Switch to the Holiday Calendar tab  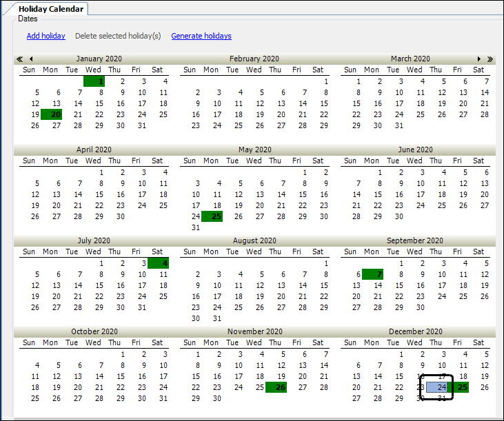[50, 9]
